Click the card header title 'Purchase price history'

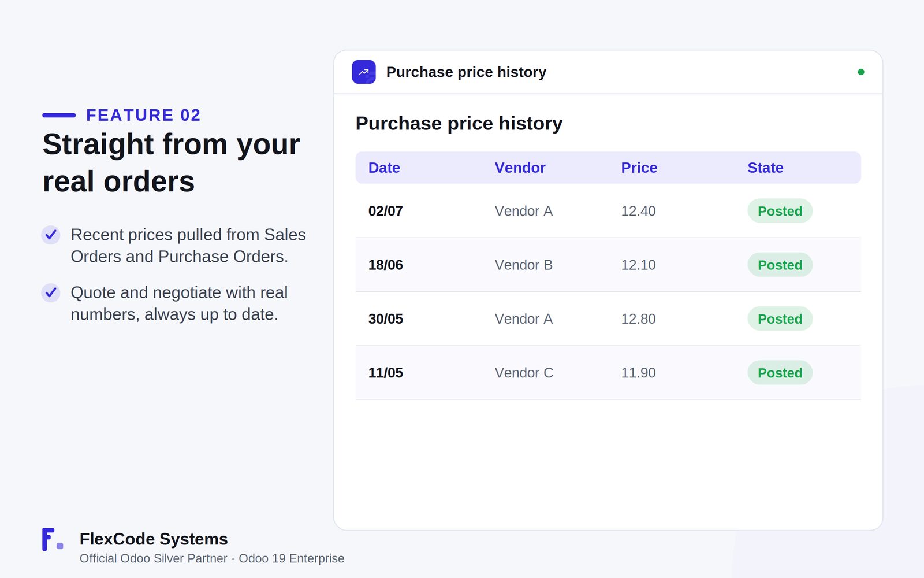(x=466, y=72)
